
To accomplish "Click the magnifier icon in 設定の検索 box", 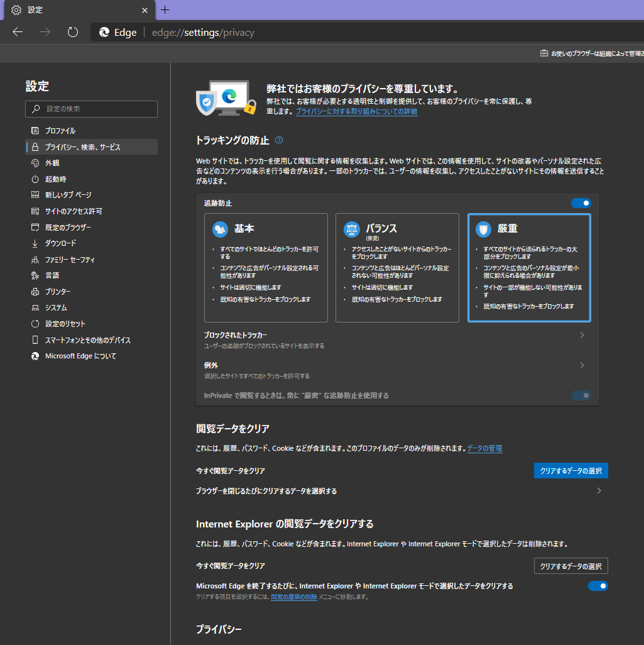I will (x=36, y=109).
